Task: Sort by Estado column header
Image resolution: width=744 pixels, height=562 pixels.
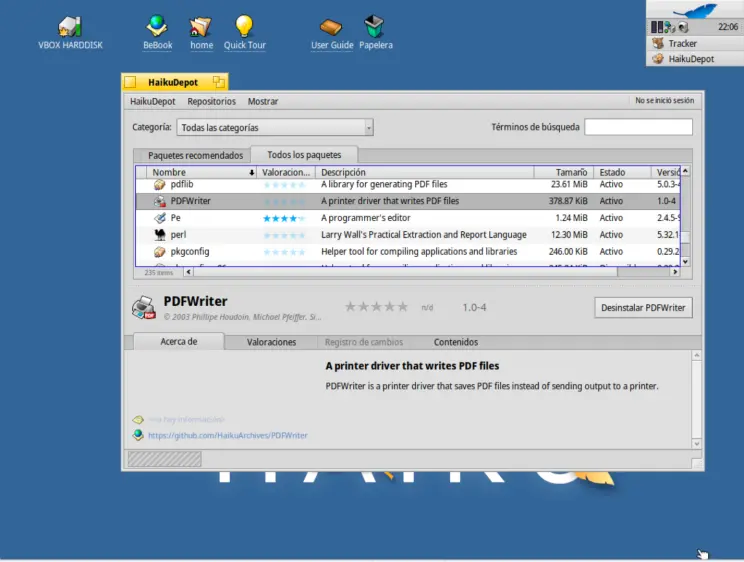Action: tap(622, 172)
